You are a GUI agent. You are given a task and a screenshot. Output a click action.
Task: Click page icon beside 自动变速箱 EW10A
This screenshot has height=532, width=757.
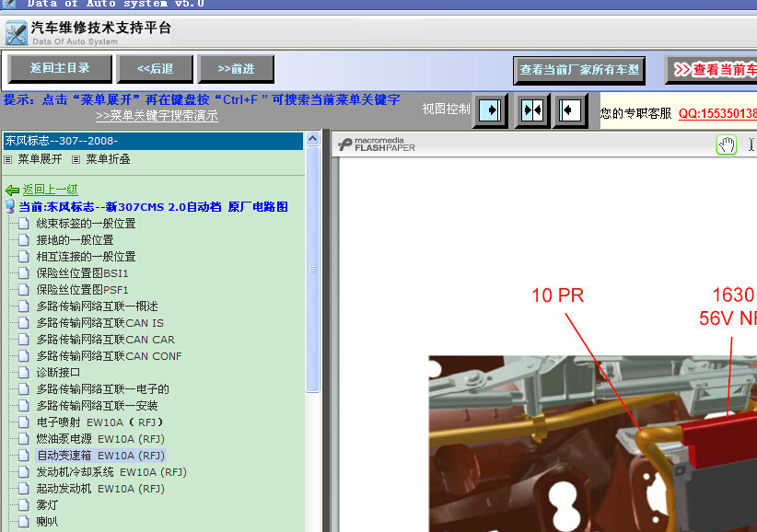click(24, 456)
